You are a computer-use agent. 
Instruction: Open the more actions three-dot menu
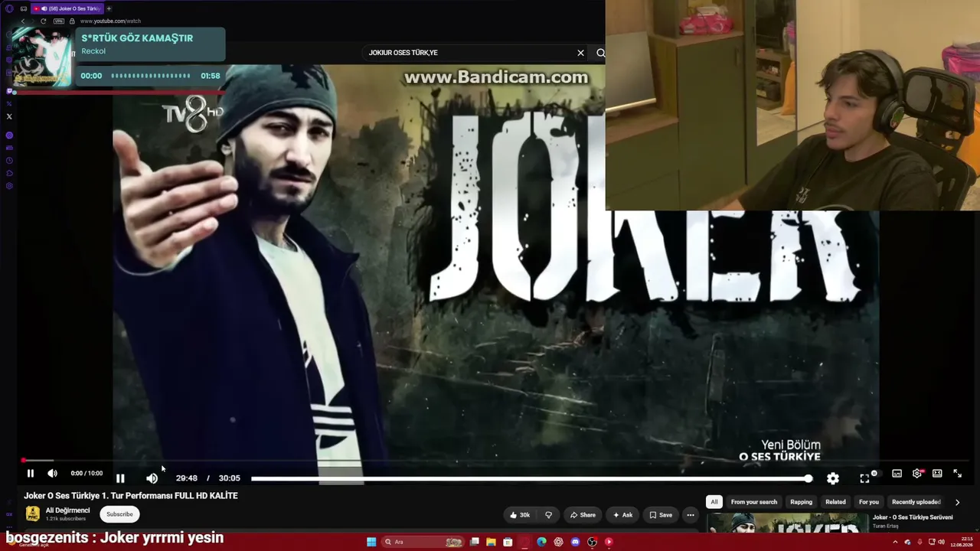691,515
